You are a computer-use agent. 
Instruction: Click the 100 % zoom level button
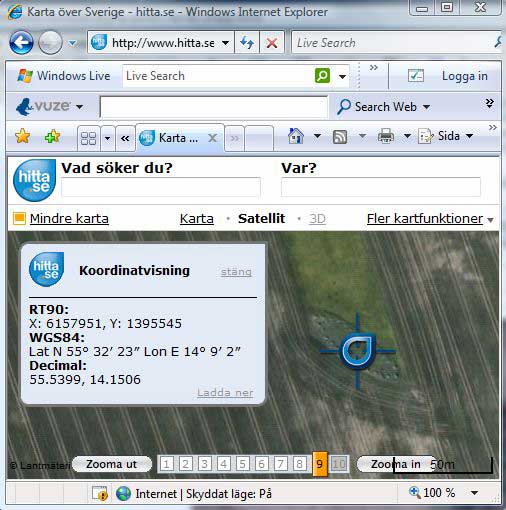coord(432,493)
